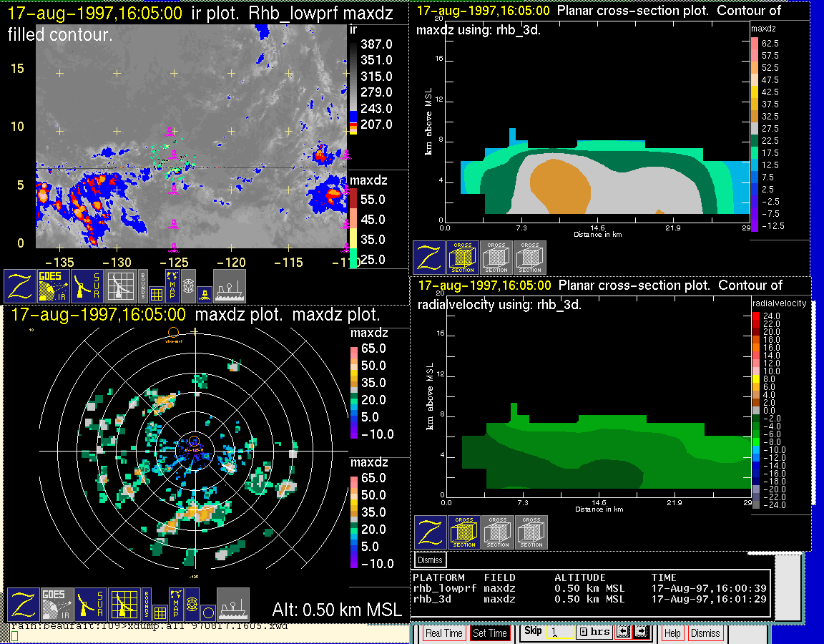The height and width of the screenshot is (644, 824).
Task: Dismiss the platform data info window
Action: pyautogui.click(x=430, y=560)
